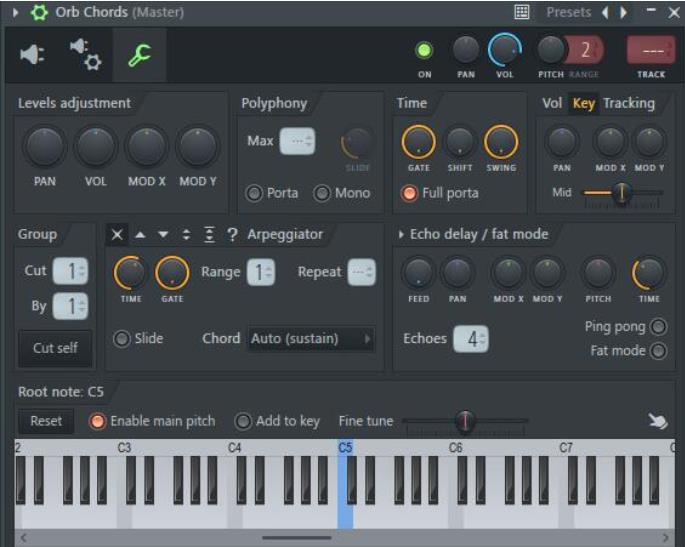
Task: Click the Group By number box
Action: point(70,306)
